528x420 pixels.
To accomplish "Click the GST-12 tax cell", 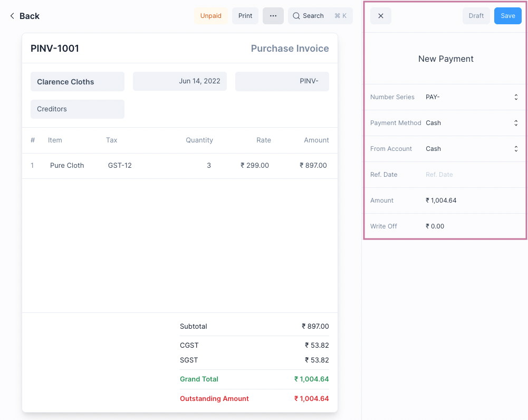I will tap(120, 166).
